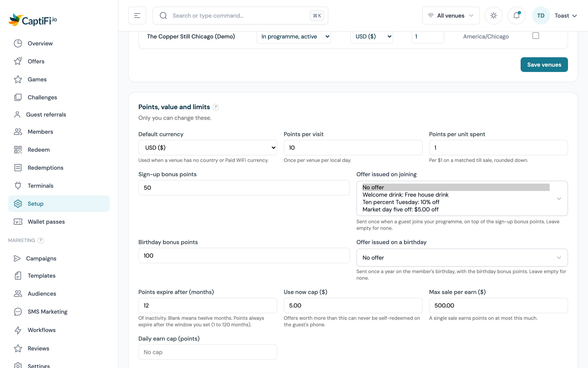Click the Templates document icon
The image size is (588, 368).
(x=18, y=276)
